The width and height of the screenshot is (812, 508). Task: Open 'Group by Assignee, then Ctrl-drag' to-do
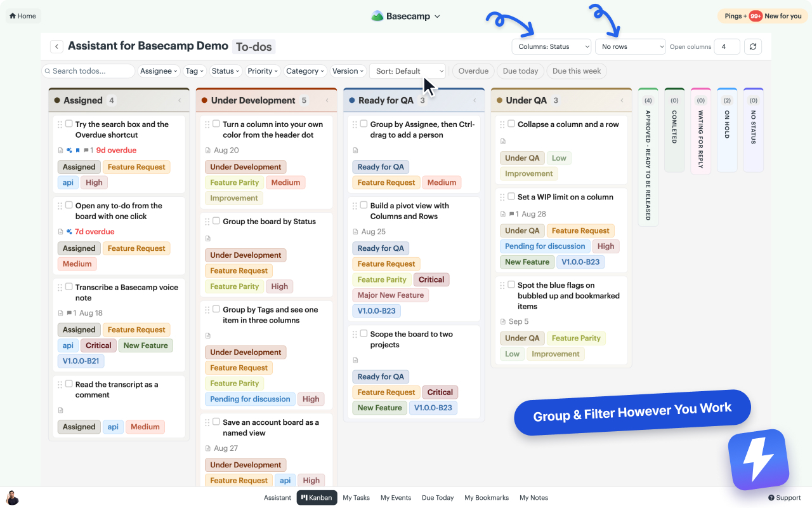(x=422, y=130)
